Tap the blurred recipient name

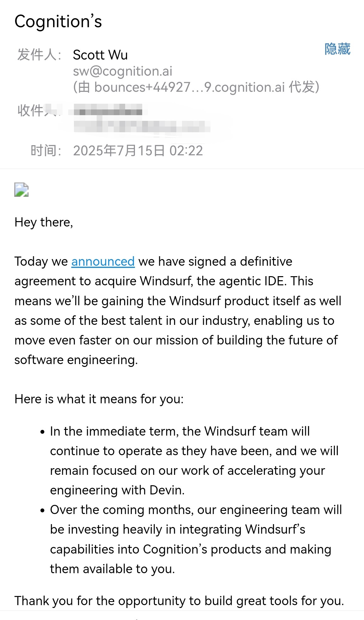108,111
